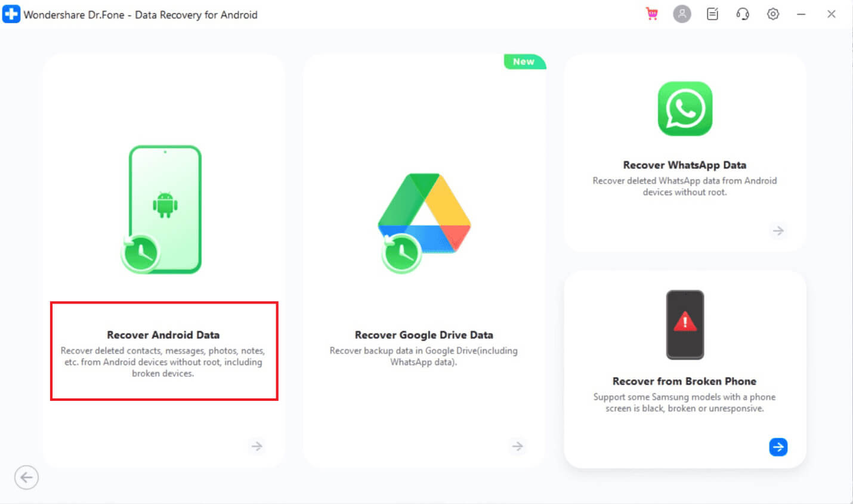The width and height of the screenshot is (853, 504).
Task: Click description 'Support some Samsung models'
Action: [x=685, y=403]
